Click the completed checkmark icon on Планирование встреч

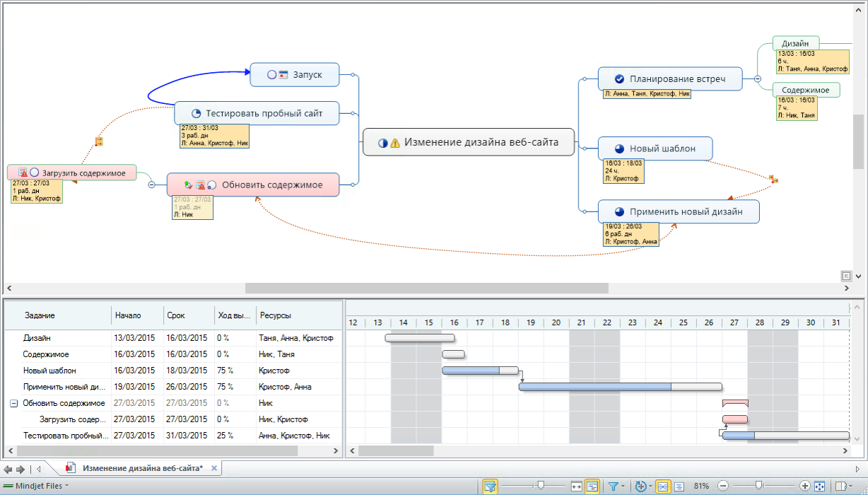coord(619,79)
